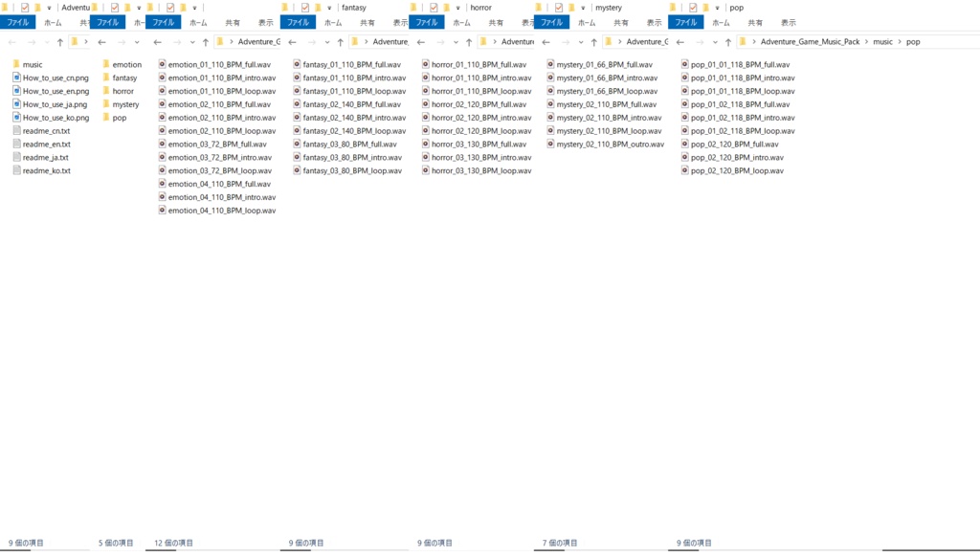Select pop_01_01_118_BPM_full.wav audio icon
Screen dimensions: 980x557
click(x=685, y=64)
